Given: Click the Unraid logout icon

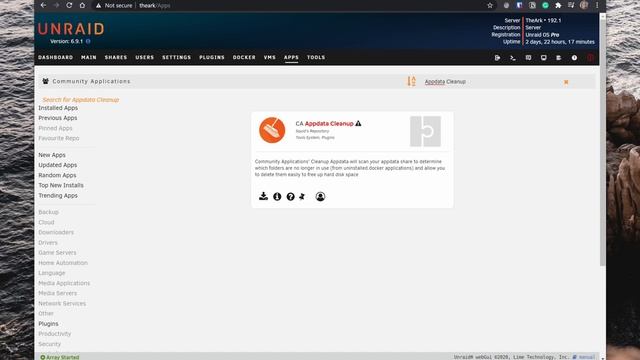Looking at the screenshot, I should click(497, 58).
